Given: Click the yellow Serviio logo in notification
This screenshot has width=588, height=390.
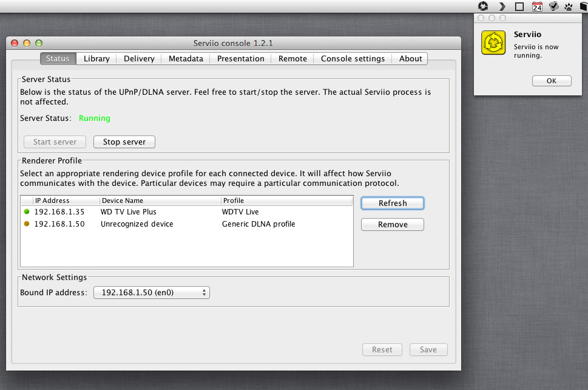Looking at the screenshot, I should coord(493,43).
